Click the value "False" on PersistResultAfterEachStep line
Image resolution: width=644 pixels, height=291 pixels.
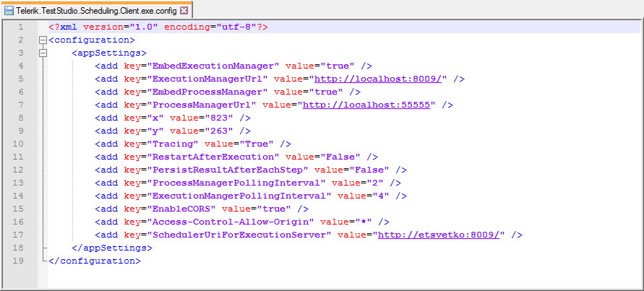coord(369,170)
